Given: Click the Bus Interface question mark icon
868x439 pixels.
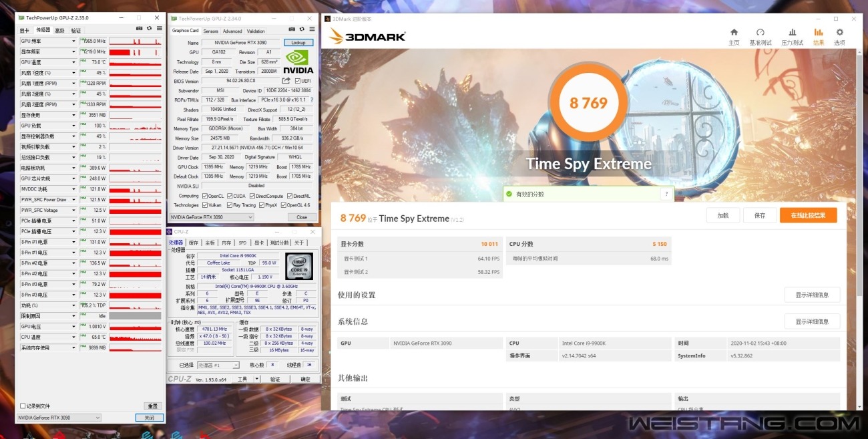Looking at the screenshot, I should click(311, 100).
